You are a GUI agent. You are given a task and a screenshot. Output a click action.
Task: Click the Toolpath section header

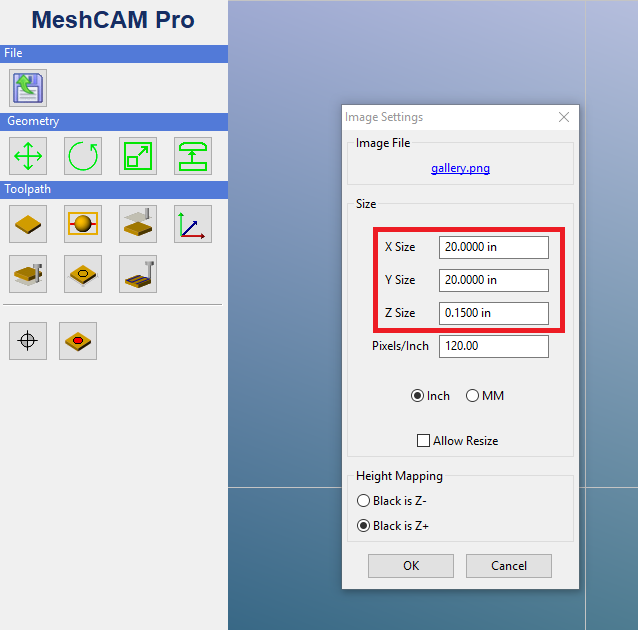point(114,189)
